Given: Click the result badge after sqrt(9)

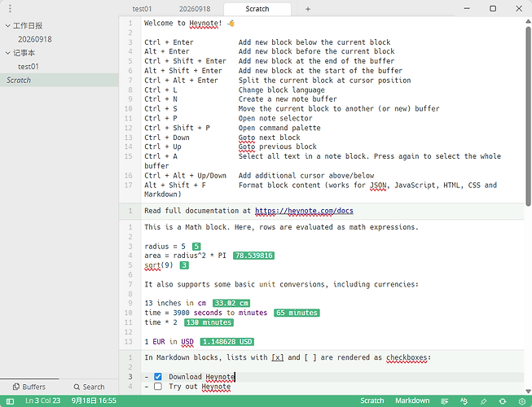Looking at the screenshot, I should point(184,265).
